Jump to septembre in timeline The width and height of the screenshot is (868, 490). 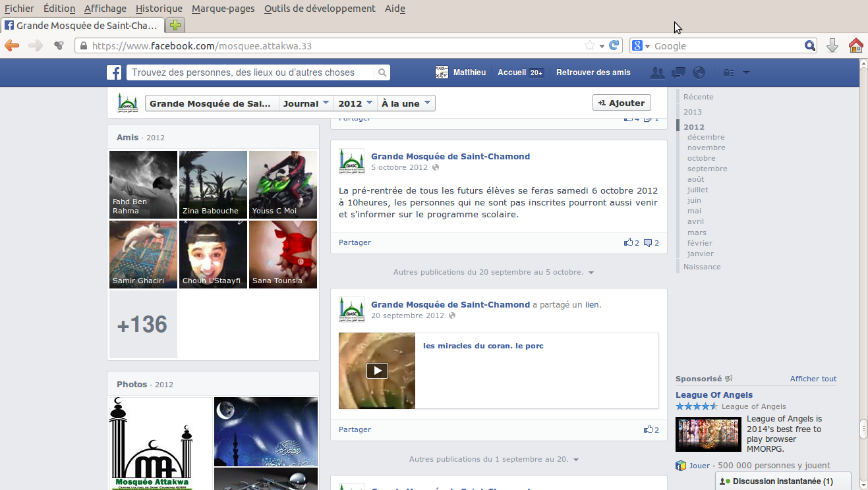point(707,169)
